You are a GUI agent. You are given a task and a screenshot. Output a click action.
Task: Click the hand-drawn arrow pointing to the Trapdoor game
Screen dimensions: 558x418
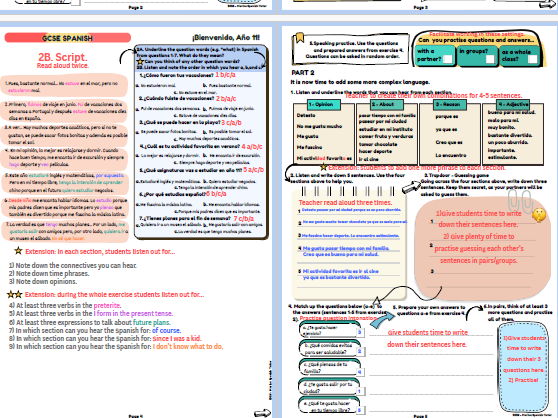click(411, 187)
